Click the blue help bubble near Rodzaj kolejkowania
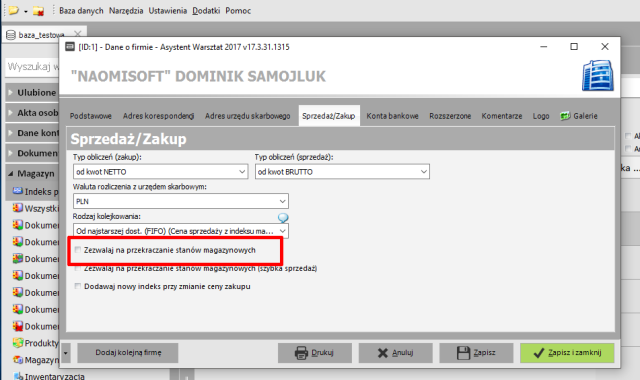 tap(283, 218)
